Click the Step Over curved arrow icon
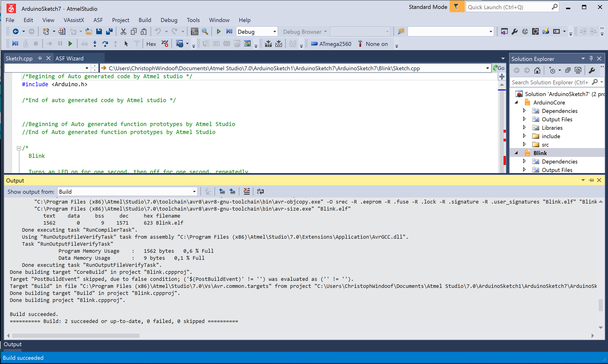 coord(105,44)
